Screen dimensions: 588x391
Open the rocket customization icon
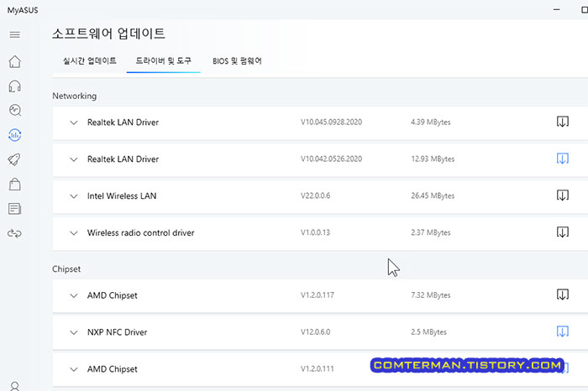pyautogui.click(x=14, y=159)
